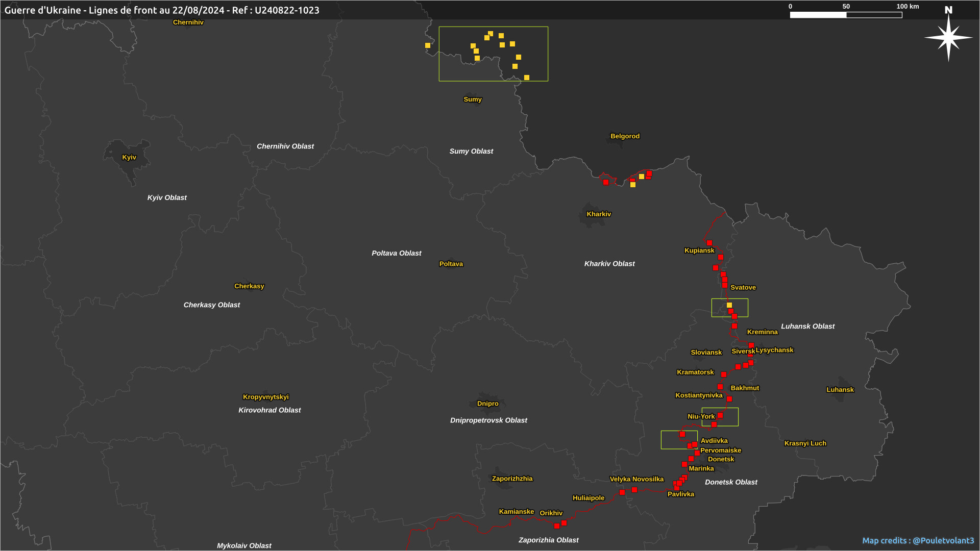Click the lone yellow marker left of Sumy box
Screen dimensions: 980x551
coord(428,45)
